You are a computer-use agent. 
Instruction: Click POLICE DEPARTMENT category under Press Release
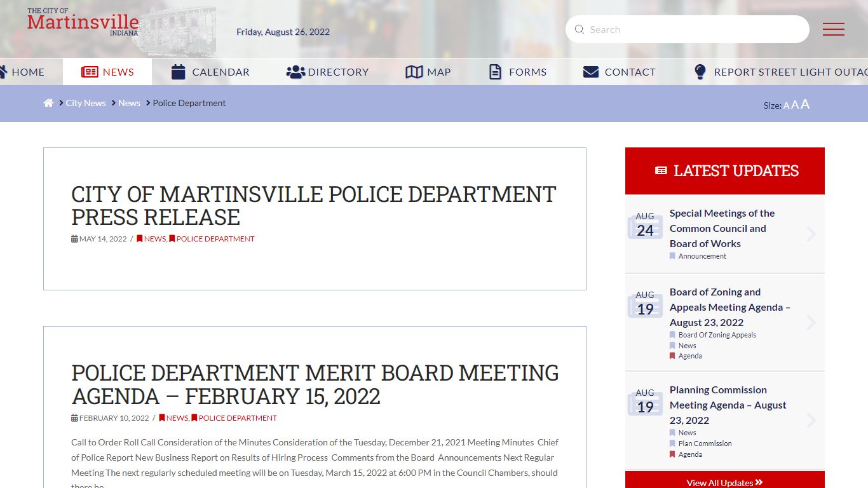point(212,239)
